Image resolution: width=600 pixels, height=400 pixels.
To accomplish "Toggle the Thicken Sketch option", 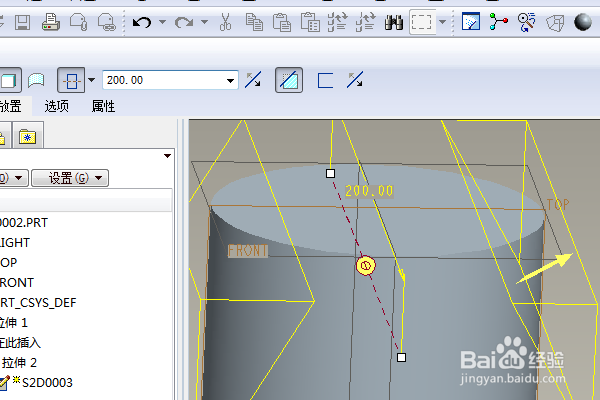I will point(325,80).
